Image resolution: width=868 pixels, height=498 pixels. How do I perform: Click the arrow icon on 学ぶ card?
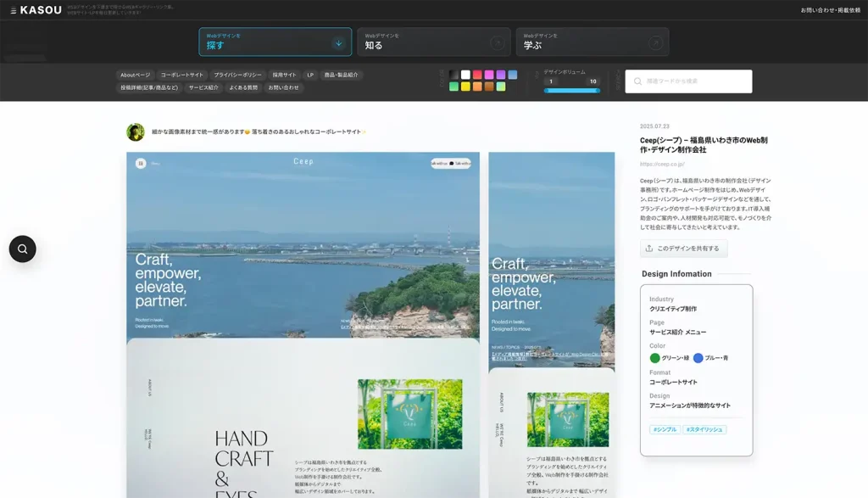pos(655,42)
